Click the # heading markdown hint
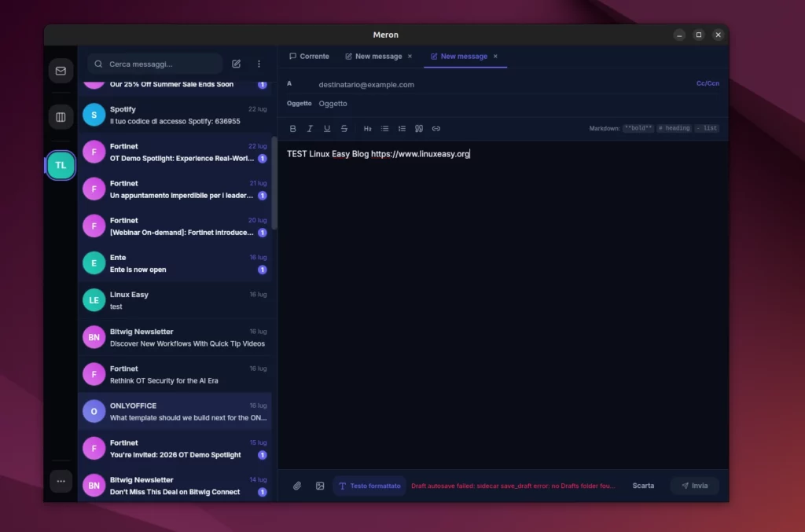Image resolution: width=805 pixels, height=532 pixels. 674,128
